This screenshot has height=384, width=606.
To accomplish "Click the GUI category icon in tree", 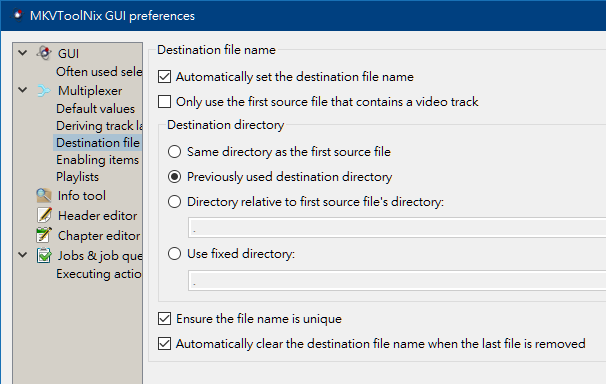I will pyautogui.click(x=44, y=53).
